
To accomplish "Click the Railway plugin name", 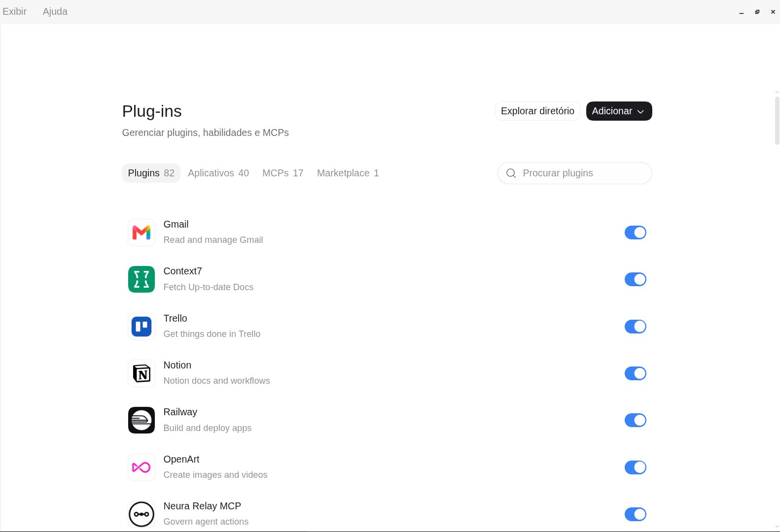I will (180, 412).
